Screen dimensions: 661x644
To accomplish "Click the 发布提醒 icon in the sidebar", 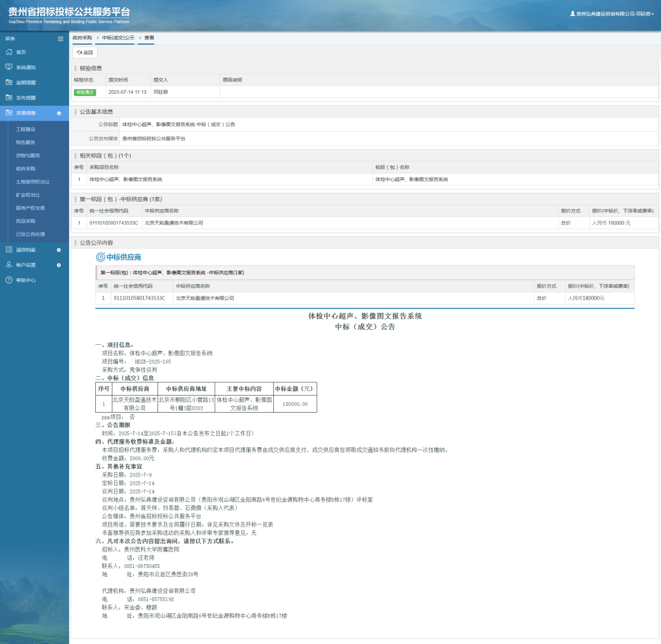I will pos(9,98).
